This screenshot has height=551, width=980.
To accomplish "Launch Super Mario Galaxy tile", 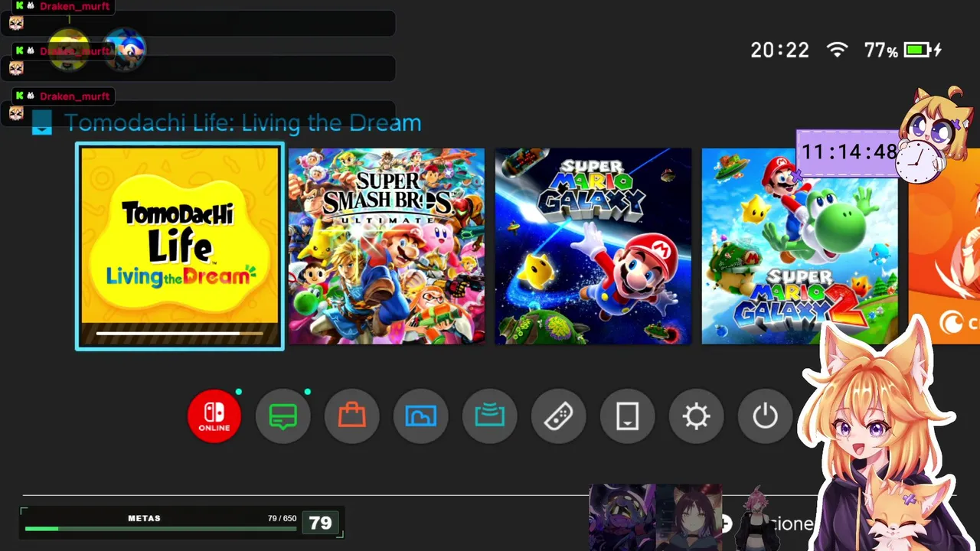I will coord(593,246).
